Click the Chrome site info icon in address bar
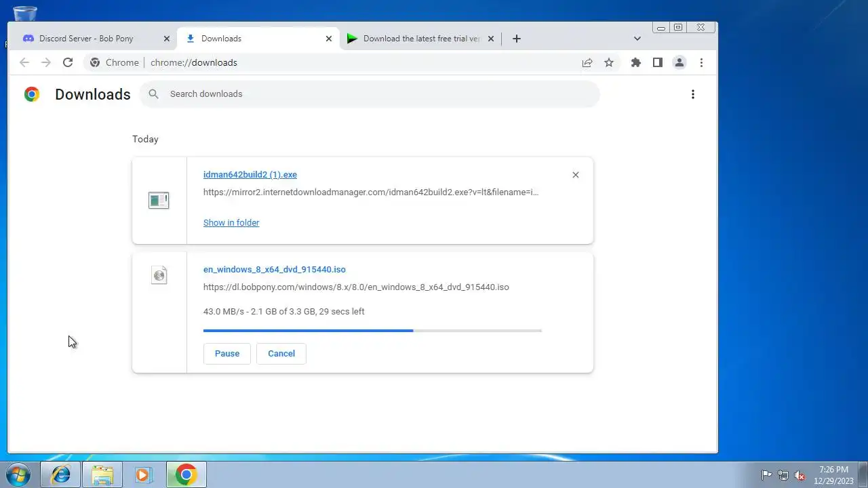 click(95, 62)
